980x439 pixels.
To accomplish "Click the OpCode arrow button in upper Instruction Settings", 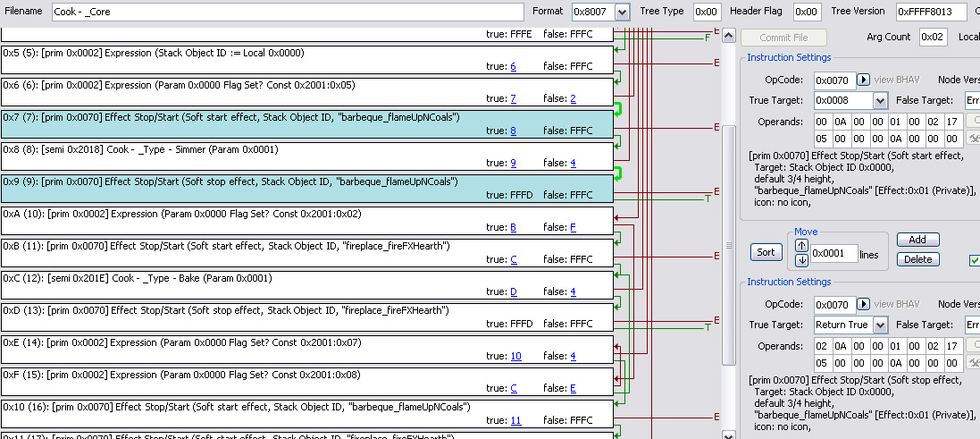I will click(x=864, y=80).
